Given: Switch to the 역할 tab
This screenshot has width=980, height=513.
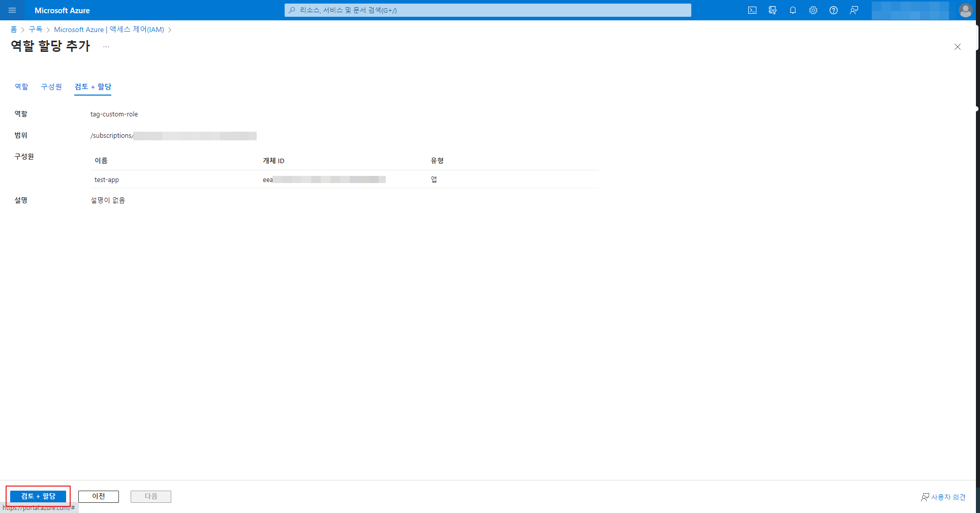Looking at the screenshot, I should [21, 87].
